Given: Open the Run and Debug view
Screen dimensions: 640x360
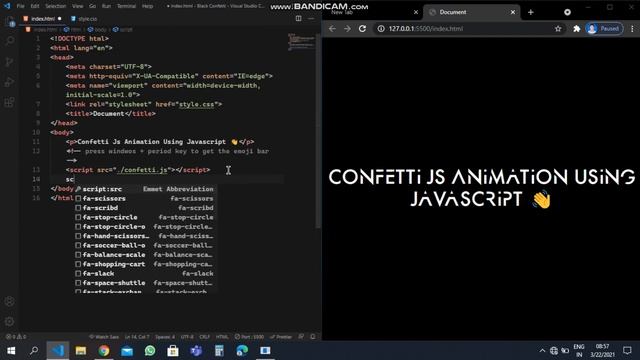Looking at the screenshot, I should coord(10,82).
